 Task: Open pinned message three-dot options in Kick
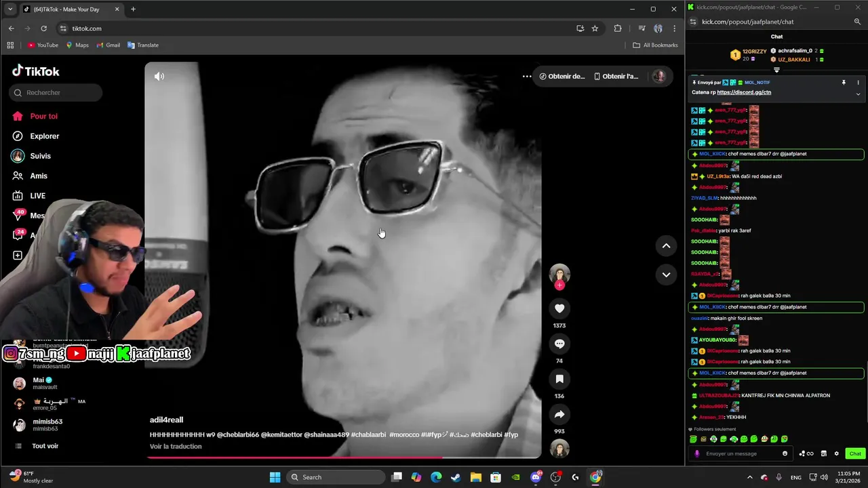pos(858,83)
